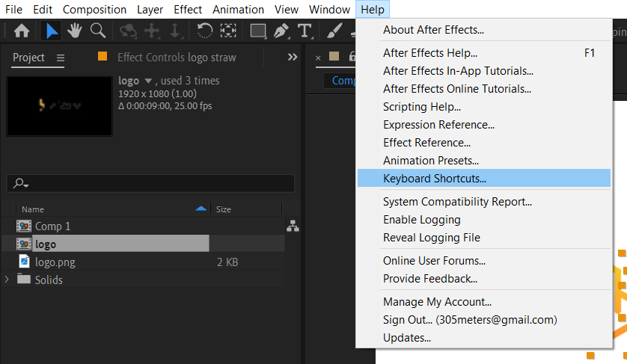Expand the Solids folder

coord(7,280)
